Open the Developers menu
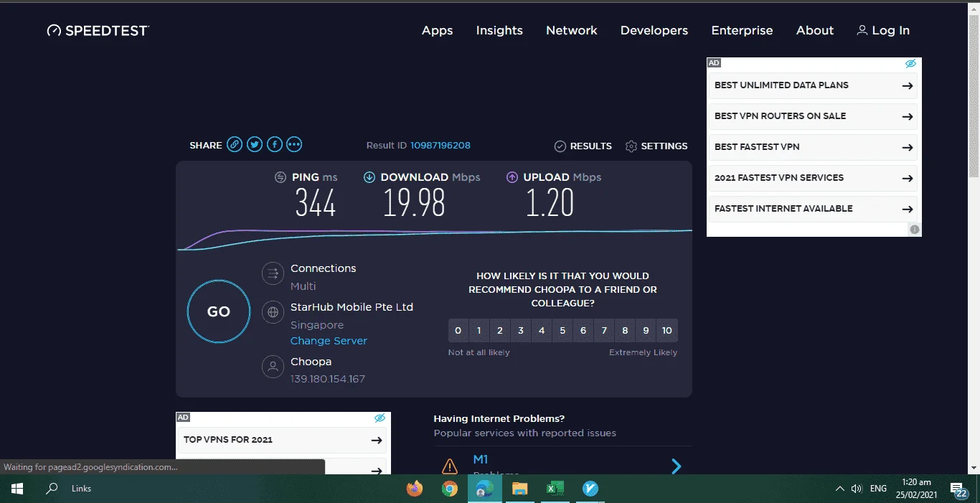980x503 pixels. click(654, 30)
